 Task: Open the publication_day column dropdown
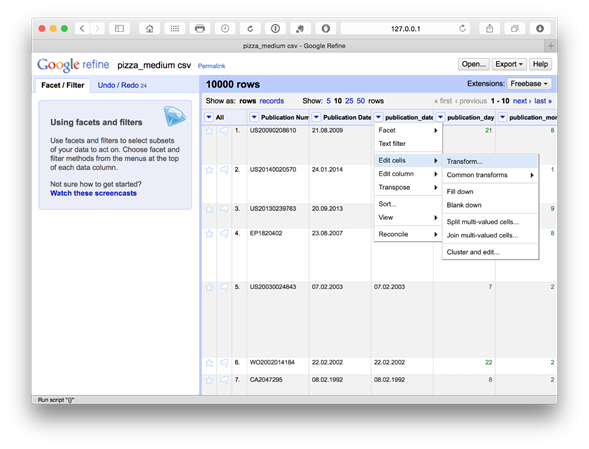click(x=440, y=117)
